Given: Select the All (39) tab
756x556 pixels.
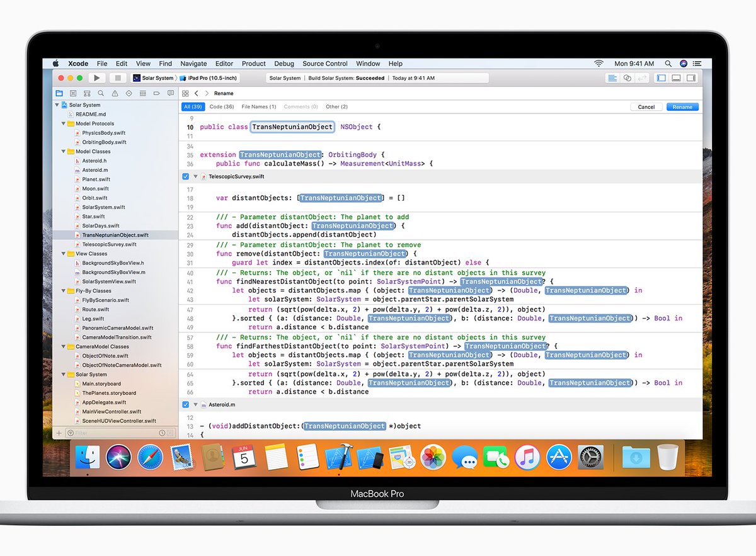Looking at the screenshot, I should coord(193,107).
